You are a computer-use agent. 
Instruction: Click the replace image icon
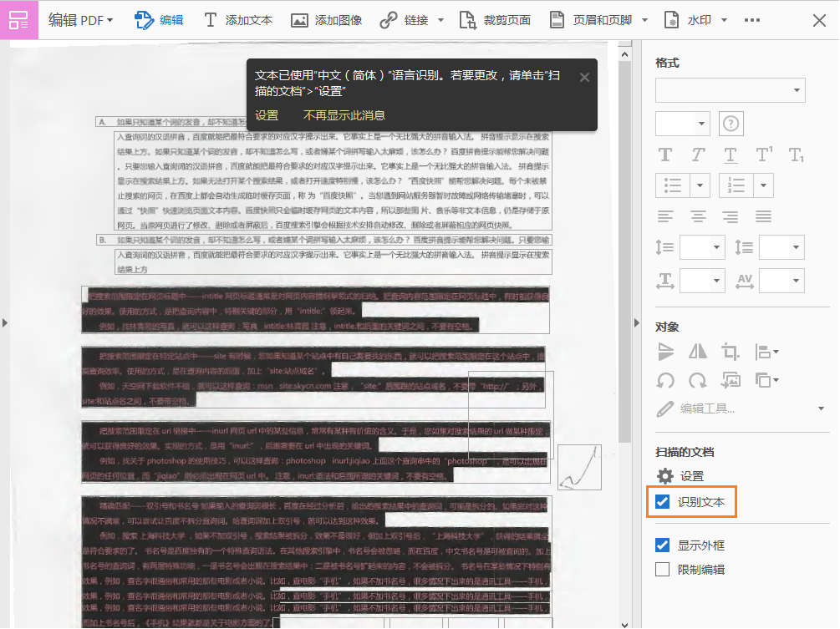(x=731, y=380)
